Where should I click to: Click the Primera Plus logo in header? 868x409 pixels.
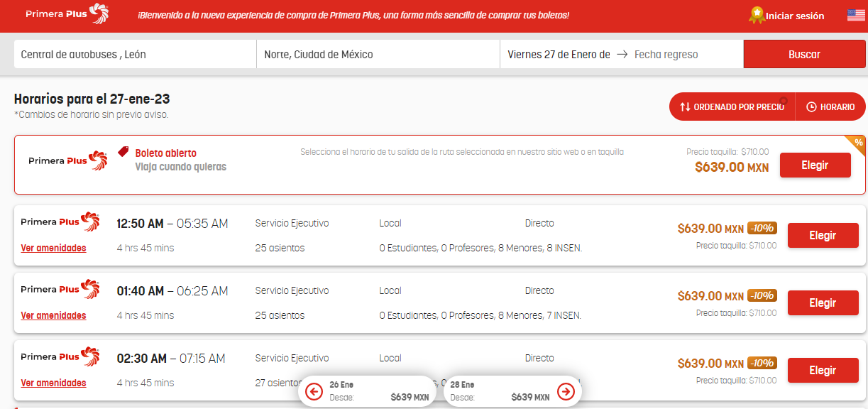[67, 13]
